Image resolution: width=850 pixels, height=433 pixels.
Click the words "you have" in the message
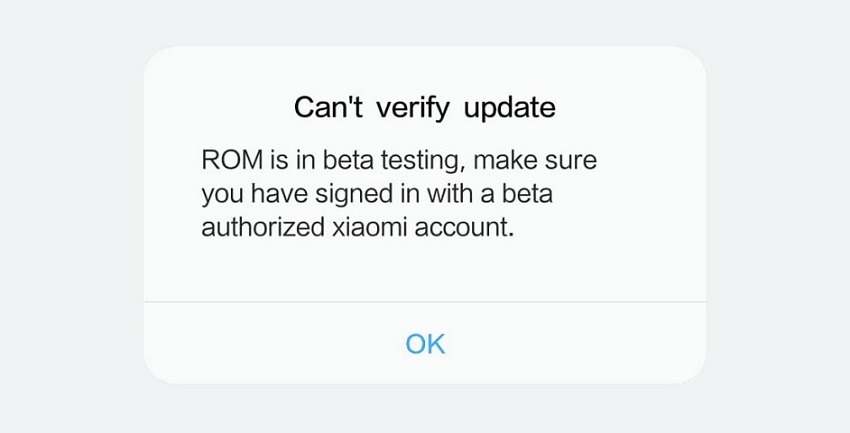pyautogui.click(x=255, y=195)
